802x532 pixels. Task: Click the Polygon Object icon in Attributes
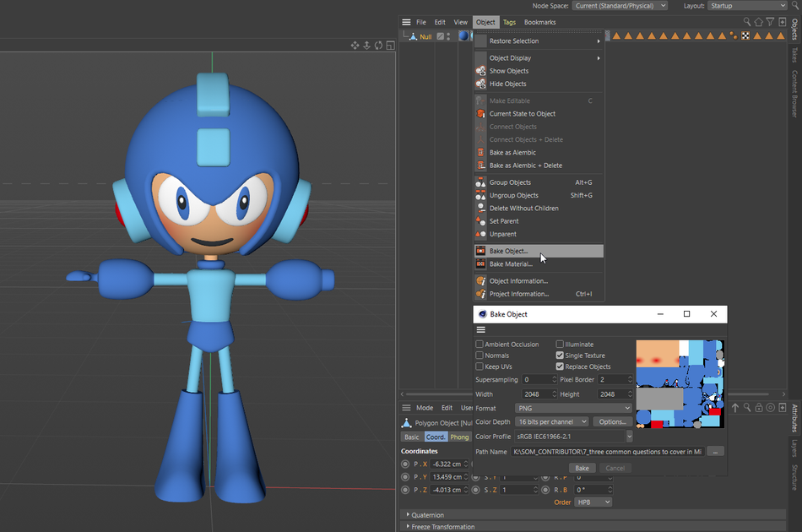point(407,422)
